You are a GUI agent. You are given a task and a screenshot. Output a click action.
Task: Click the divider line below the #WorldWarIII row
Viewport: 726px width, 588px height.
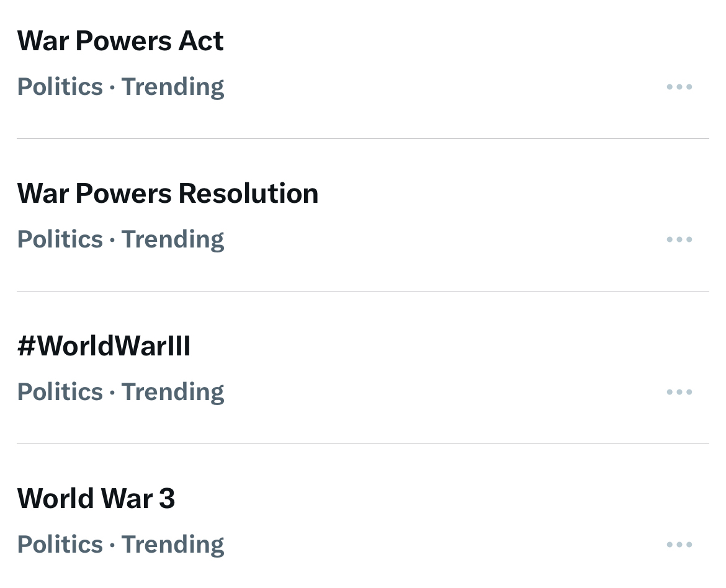(363, 443)
